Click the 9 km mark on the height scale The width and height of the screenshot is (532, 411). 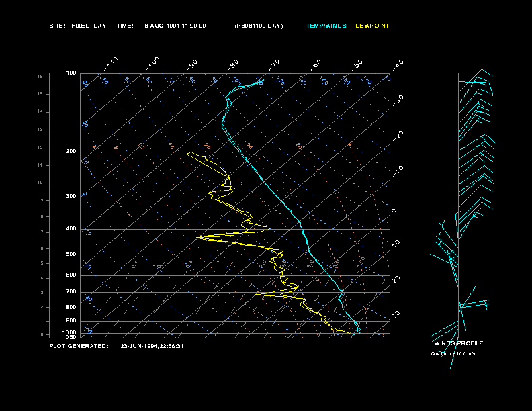(x=42, y=200)
